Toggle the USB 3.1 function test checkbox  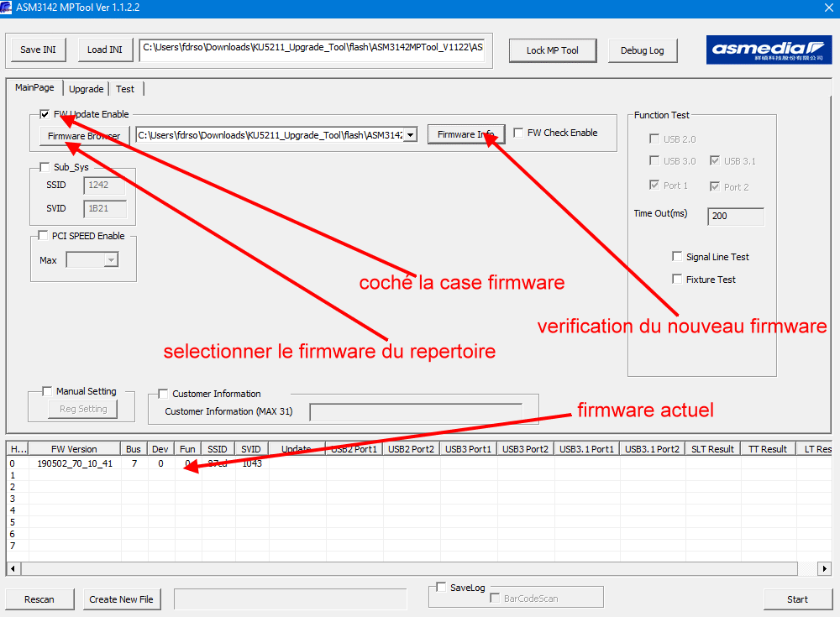(715, 160)
